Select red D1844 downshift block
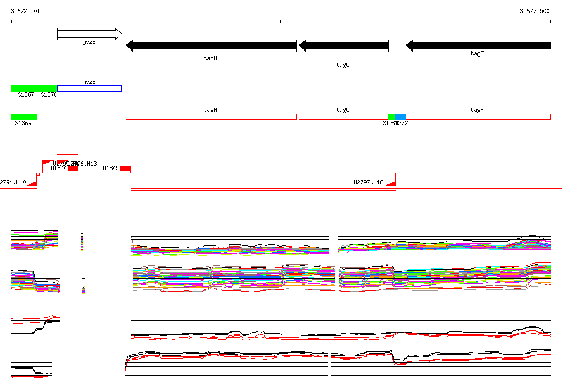 tap(73, 169)
